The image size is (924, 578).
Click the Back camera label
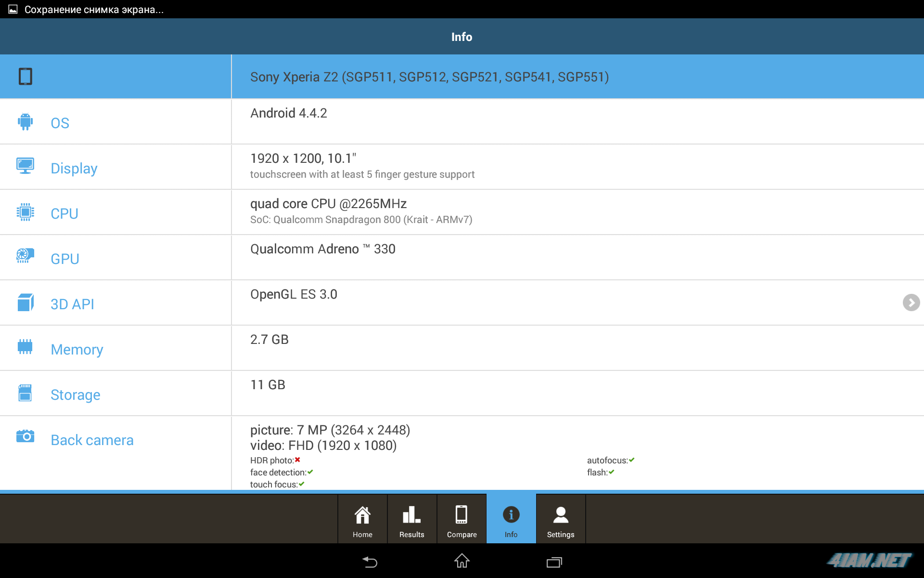[92, 440]
